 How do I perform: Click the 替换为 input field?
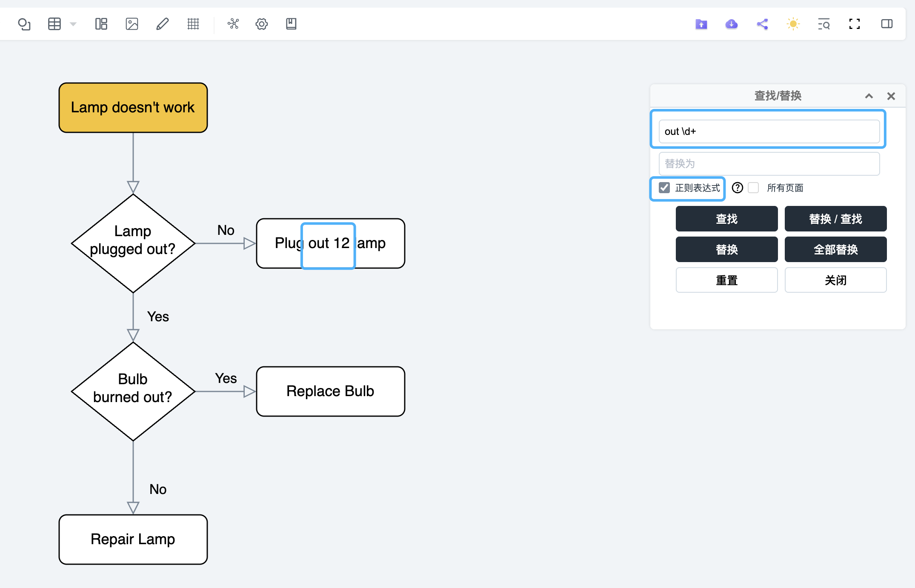(x=769, y=164)
